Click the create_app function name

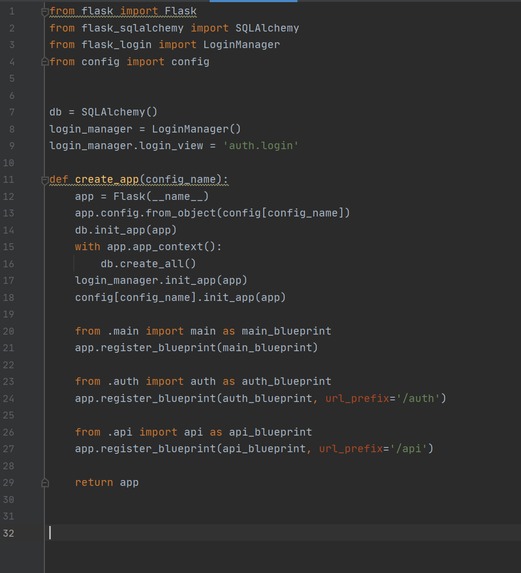pos(107,179)
